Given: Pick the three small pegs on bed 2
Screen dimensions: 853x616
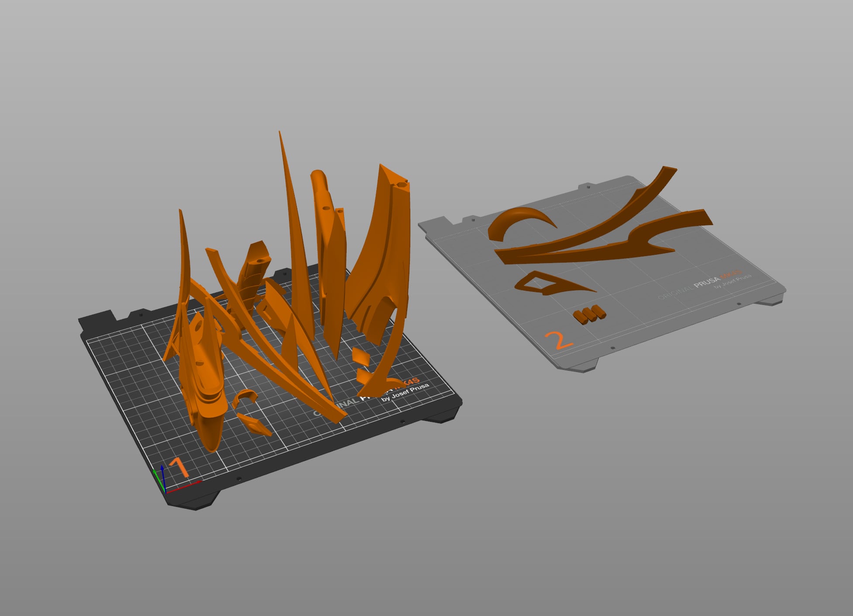Looking at the screenshot, I should [590, 314].
